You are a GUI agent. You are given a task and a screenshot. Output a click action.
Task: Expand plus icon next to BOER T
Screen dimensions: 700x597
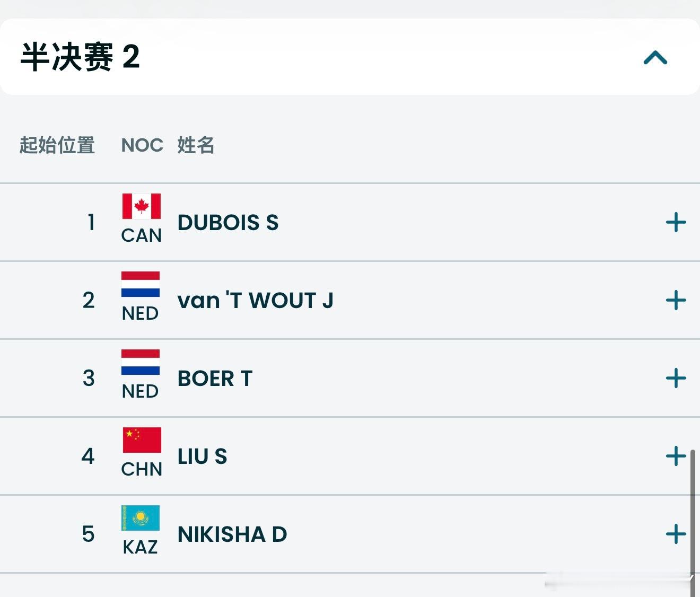coord(676,378)
